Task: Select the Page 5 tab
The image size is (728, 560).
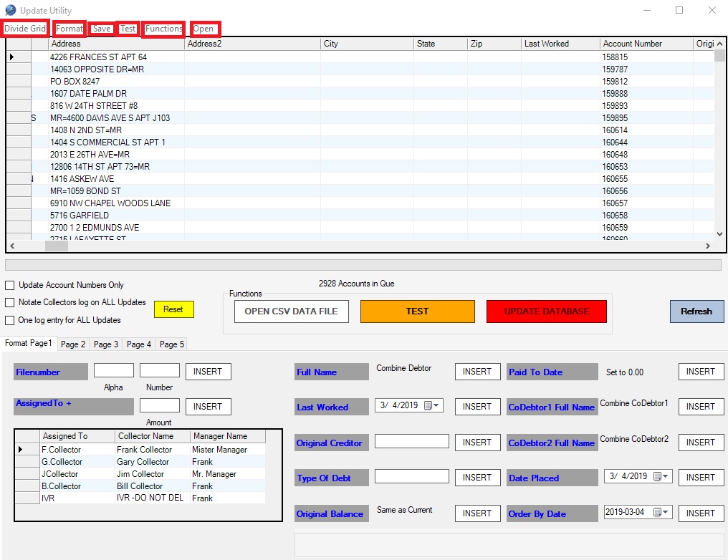Action: coord(172,344)
